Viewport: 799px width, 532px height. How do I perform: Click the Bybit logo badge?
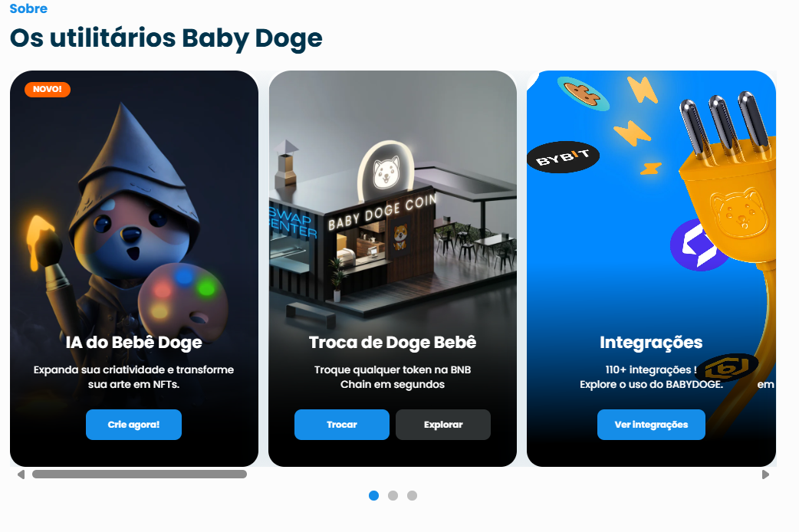[x=563, y=157]
